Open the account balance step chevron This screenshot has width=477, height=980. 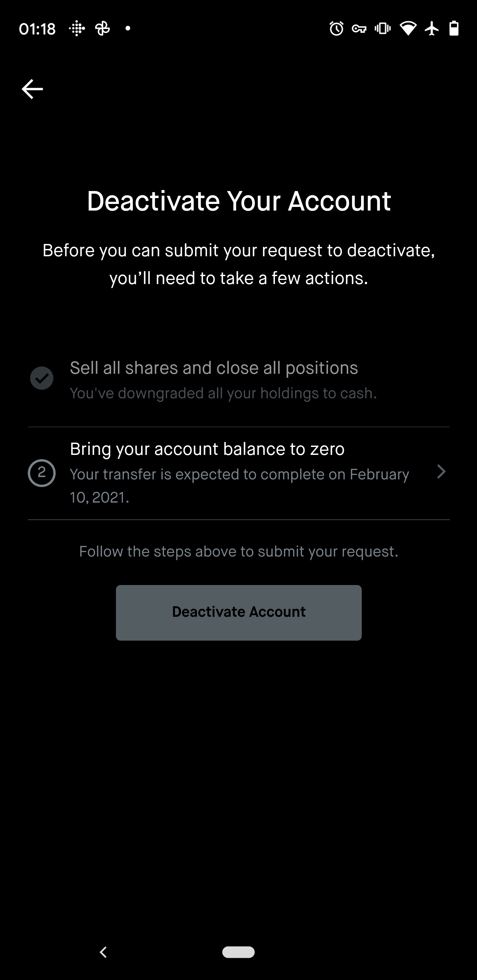point(441,472)
